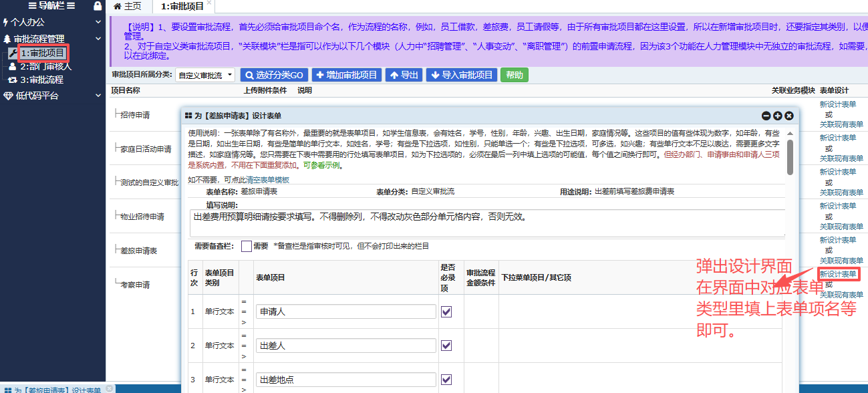This screenshot has width=868, height=393.
Task: Click the wrench icon for 1:审批项目
Action: point(13,53)
